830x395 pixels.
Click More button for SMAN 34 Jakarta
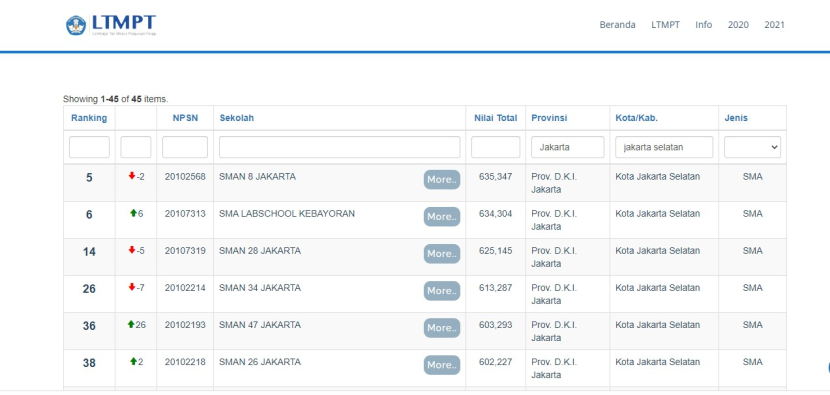point(442,291)
